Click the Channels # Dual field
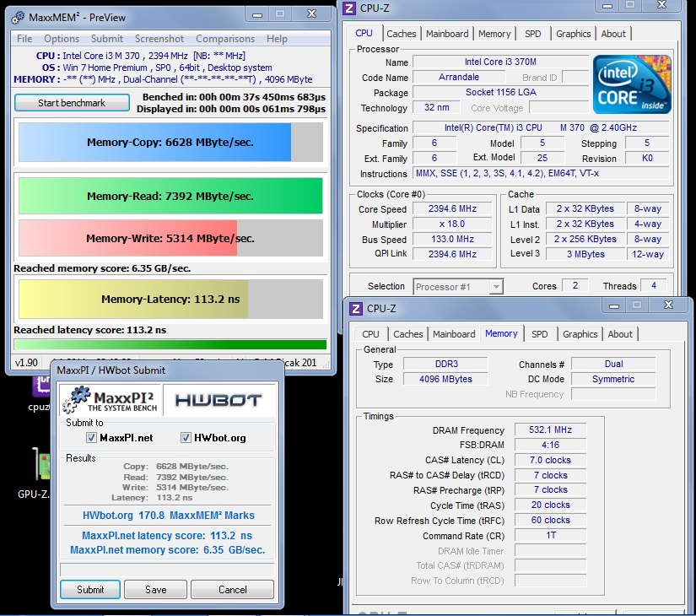This screenshot has width=696, height=616. click(x=613, y=365)
